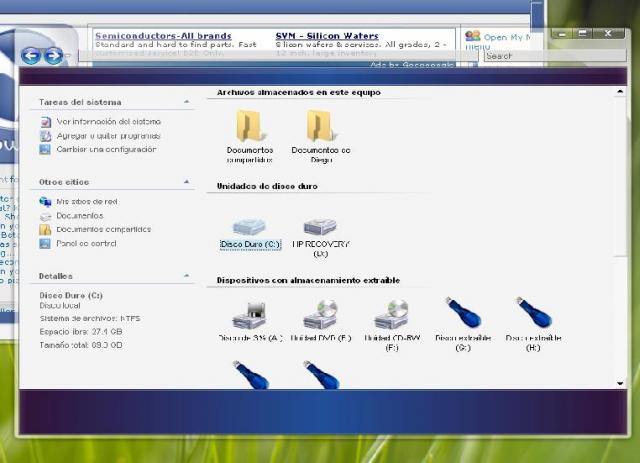The image size is (640, 463).
Task: Select the Unidad CD-RW (F:) icon
Action: coord(392,315)
